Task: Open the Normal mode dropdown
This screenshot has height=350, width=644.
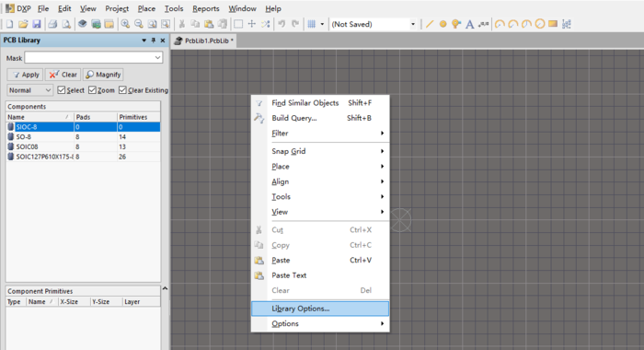Action: point(30,90)
